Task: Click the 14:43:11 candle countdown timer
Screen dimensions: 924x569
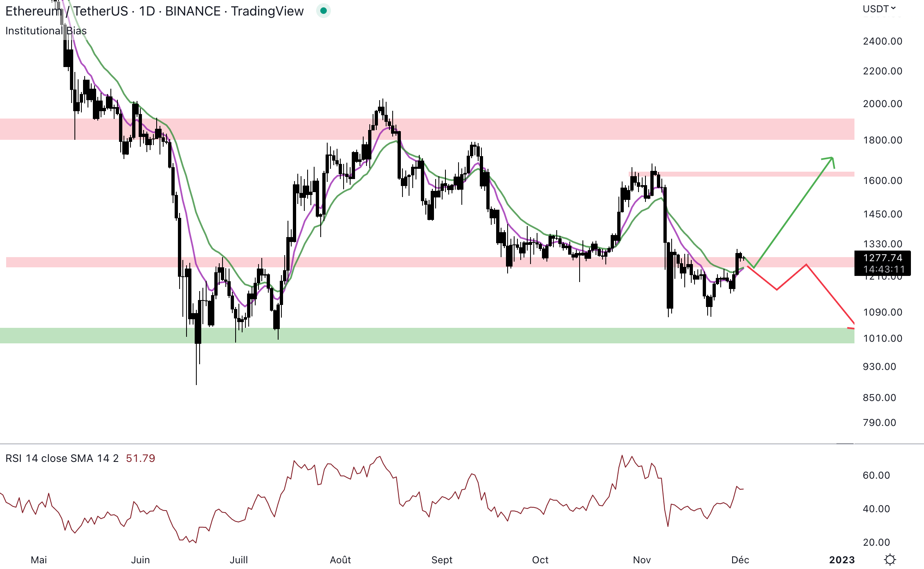Action: 884,269
